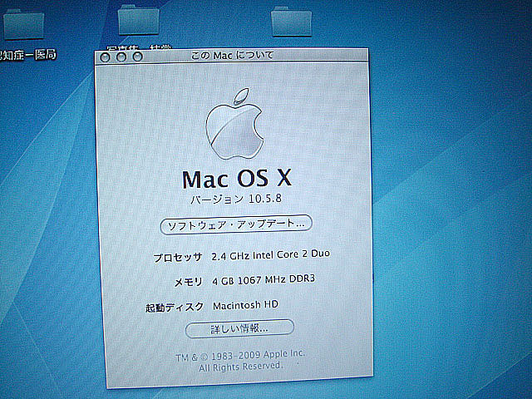Image resolution: width=532 pixels, height=399 pixels.
Task: Click the 起動ディスク label
Action: [x=175, y=307]
